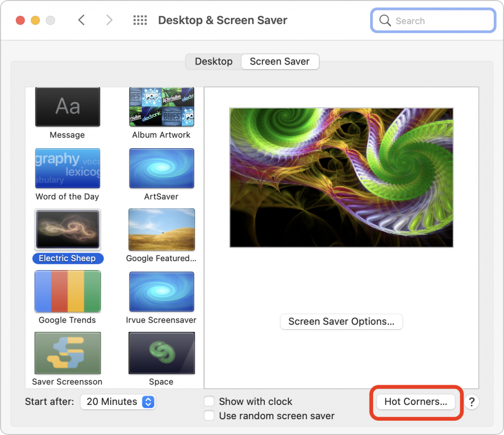Pick the ArtSaver screen saver icon
The height and width of the screenshot is (435, 504).
[x=161, y=168]
